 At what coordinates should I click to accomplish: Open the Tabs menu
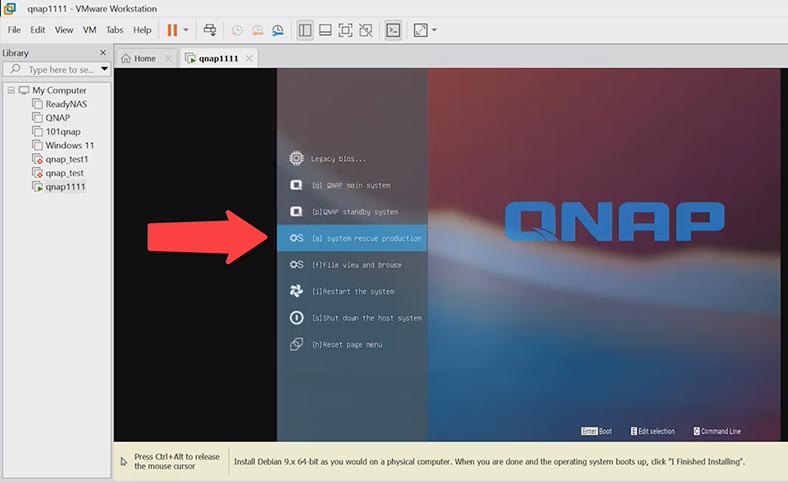115,30
